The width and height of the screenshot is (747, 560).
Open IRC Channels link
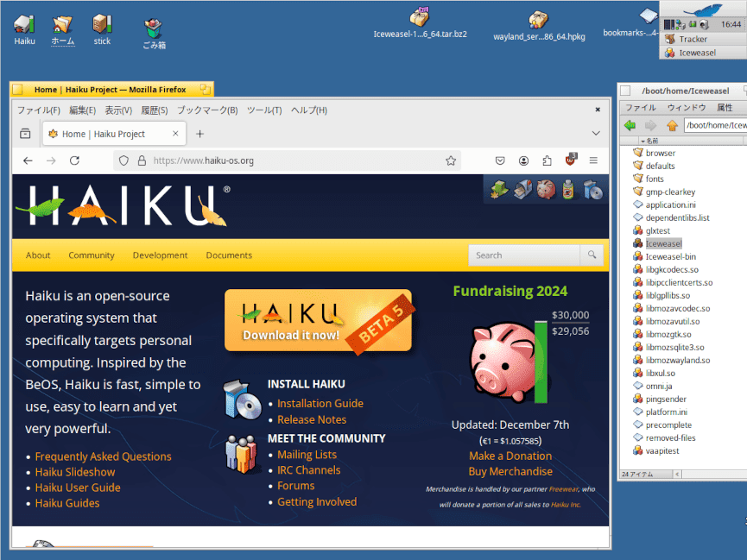point(308,470)
